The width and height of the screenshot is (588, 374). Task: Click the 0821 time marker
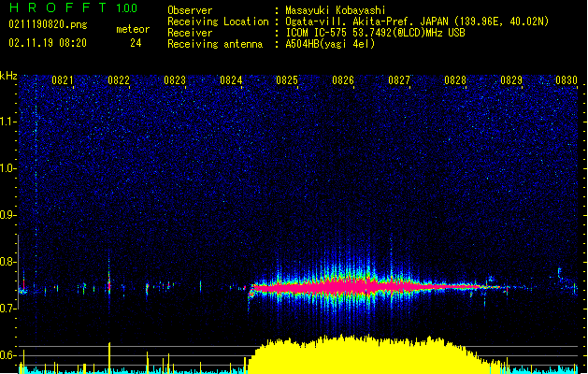pos(63,79)
